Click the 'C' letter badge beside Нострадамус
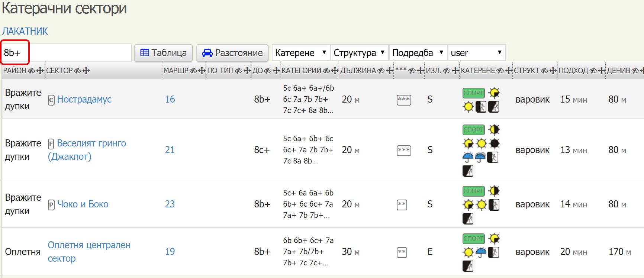Image resolution: width=644 pixels, height=278 pixels. point(51,100)
